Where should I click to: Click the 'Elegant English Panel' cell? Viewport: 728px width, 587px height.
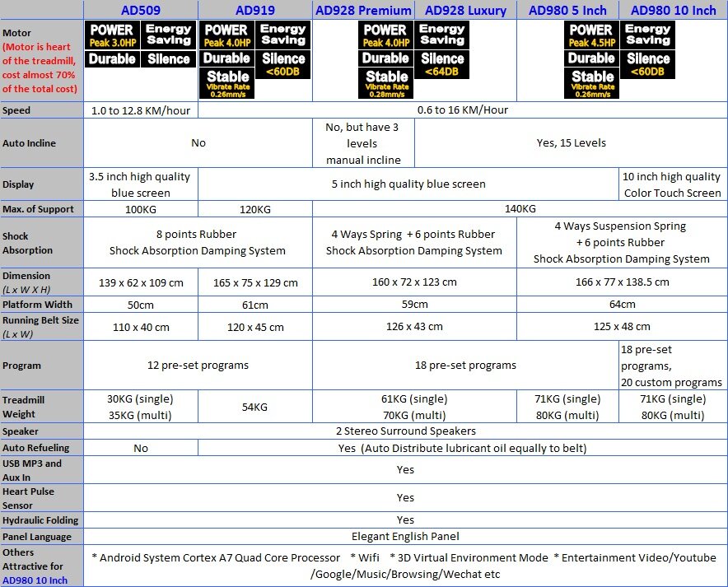405,537
